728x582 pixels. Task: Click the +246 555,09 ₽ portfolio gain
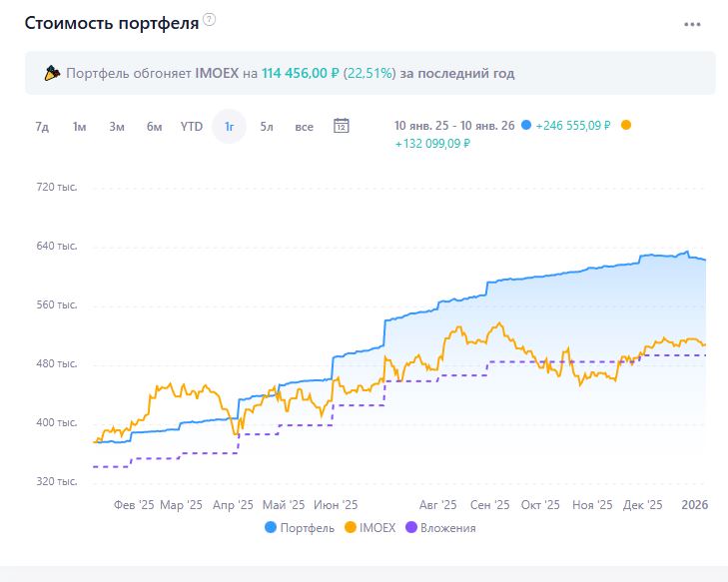(x=573, y=126)
